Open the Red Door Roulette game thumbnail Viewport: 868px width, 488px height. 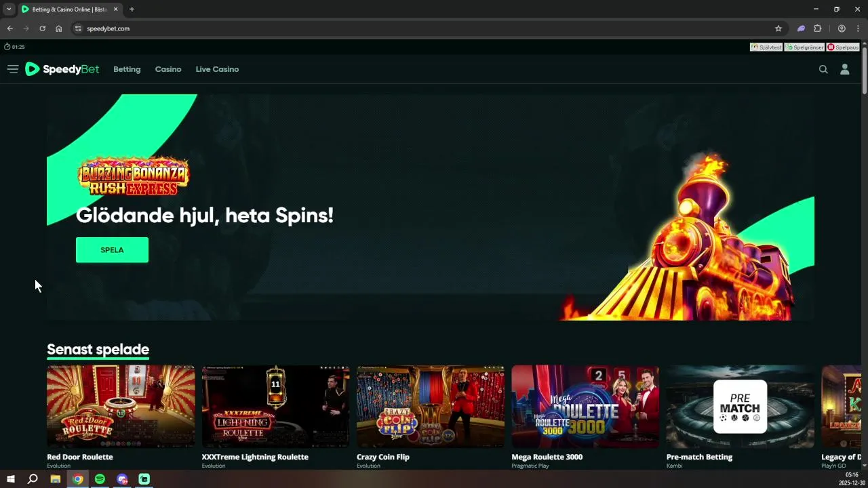121,407
